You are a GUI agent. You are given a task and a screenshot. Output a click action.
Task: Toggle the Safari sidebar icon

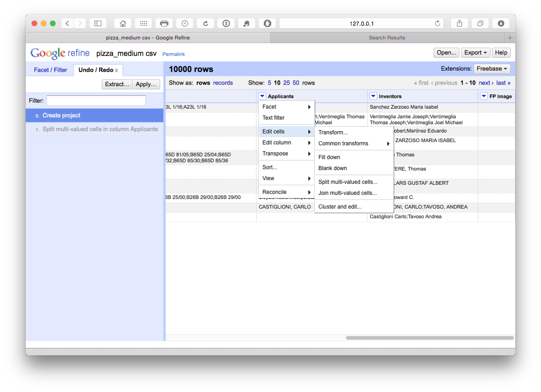click(98, 23)
